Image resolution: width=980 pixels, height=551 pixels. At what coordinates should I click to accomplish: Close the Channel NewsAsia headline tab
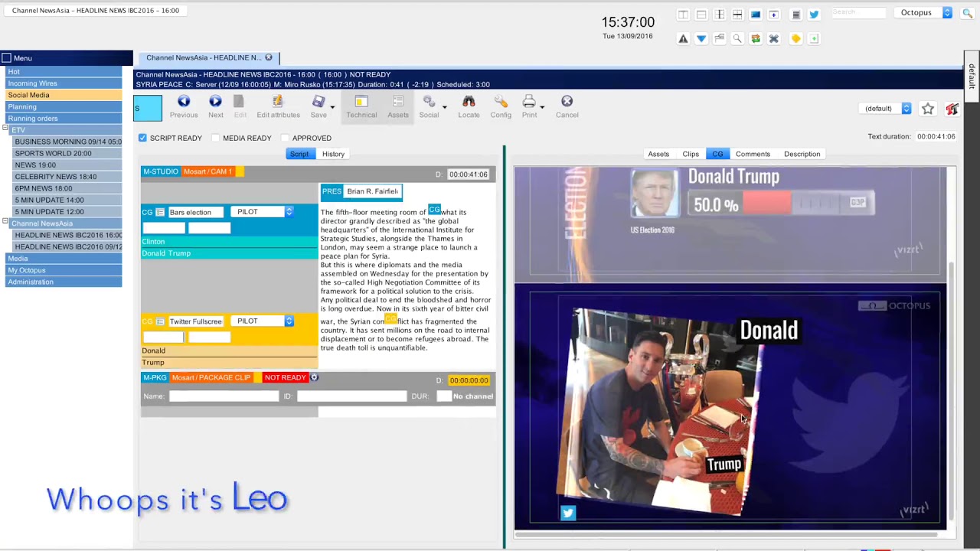(x=269, y=57)
